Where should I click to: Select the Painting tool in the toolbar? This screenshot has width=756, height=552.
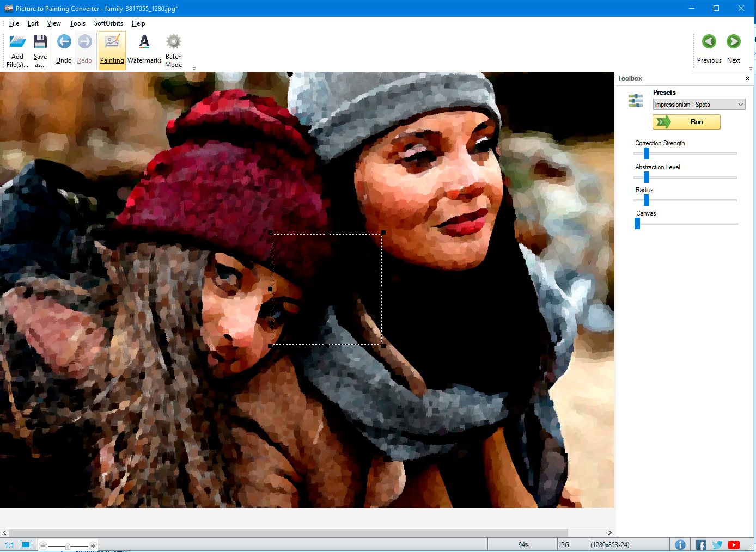coord(112,49)
